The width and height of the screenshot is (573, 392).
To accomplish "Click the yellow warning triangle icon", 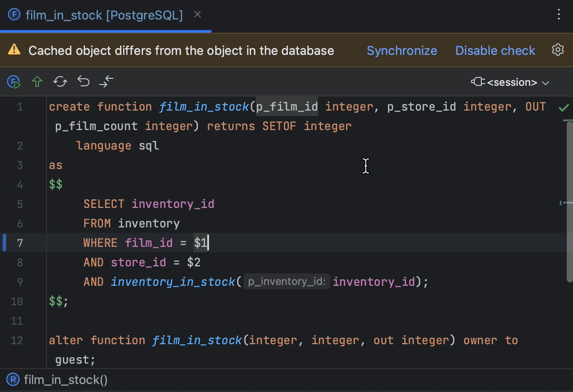I will [x=14, y=50].
